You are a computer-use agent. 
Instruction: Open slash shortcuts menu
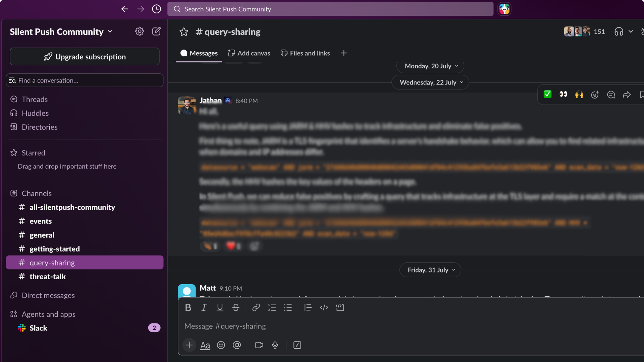click(x=297, y=345)
